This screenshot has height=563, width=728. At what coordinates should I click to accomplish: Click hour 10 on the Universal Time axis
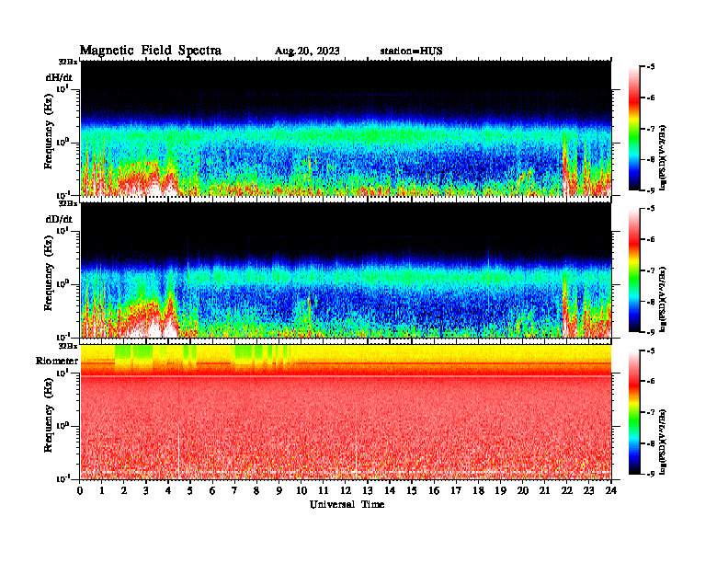(301, 491)
